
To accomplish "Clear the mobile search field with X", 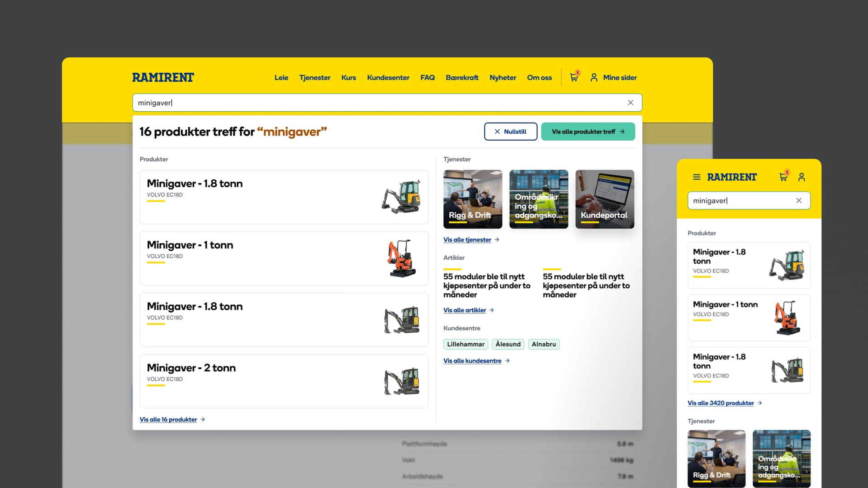I will tap(799, 200).
